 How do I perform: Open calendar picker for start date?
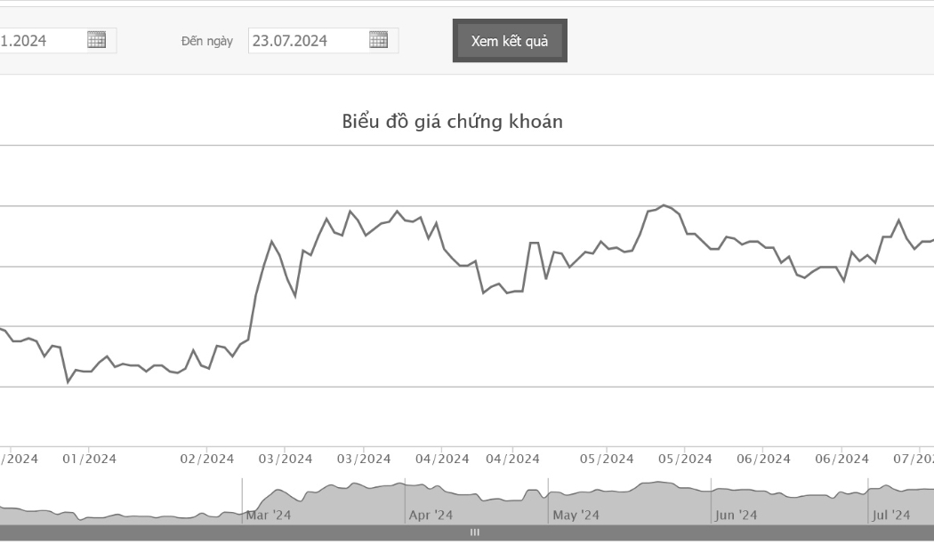tap(96, 40)
